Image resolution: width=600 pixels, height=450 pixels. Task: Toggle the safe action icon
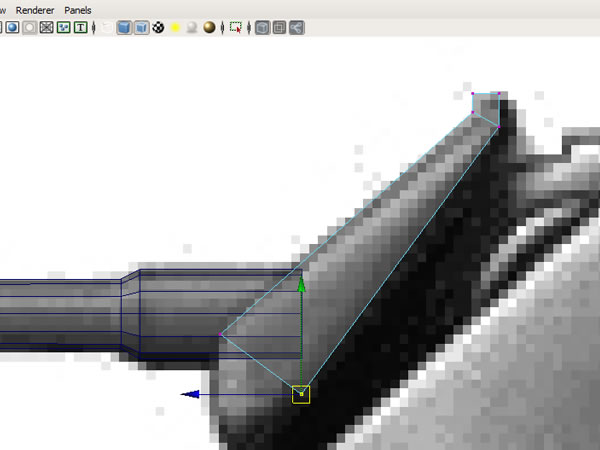(x=64, y=28)
